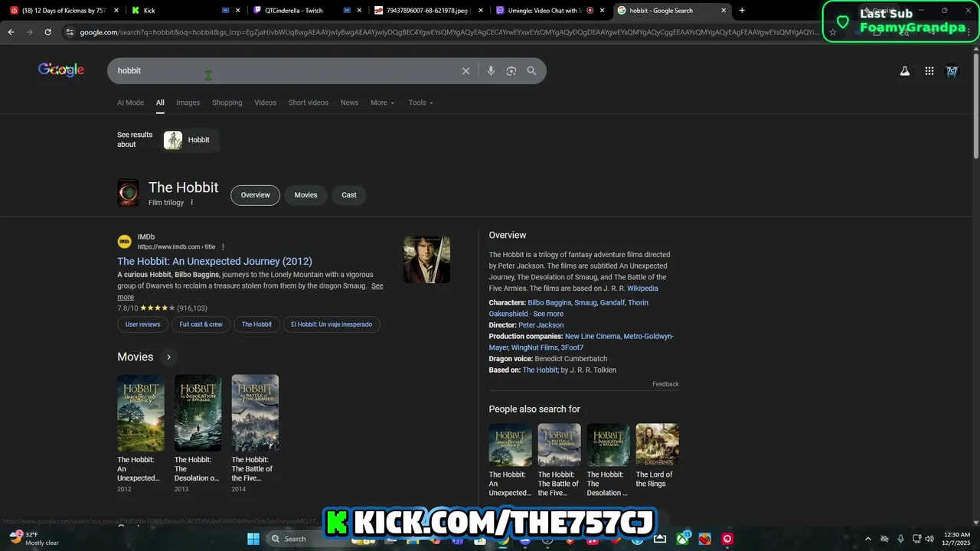This screenshot has width=980, height=551.
Task: Open the Peter Jackson director link
Action: [x=541, y=325]
